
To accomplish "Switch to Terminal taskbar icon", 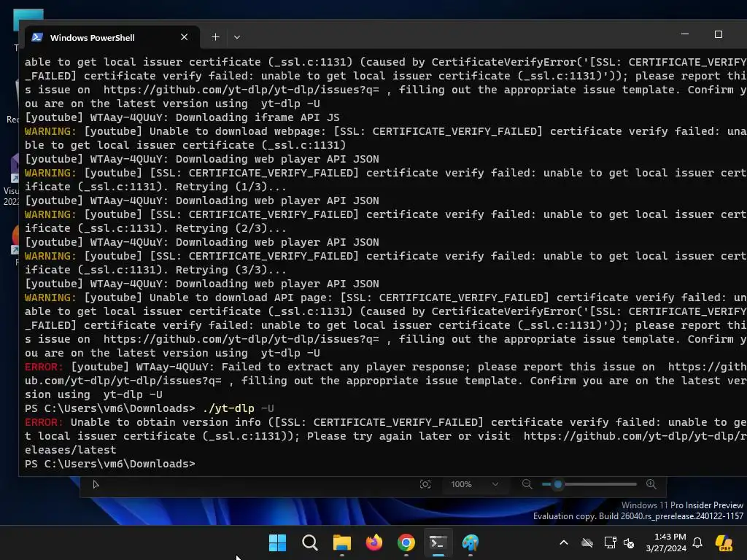I will pos(438,542).
